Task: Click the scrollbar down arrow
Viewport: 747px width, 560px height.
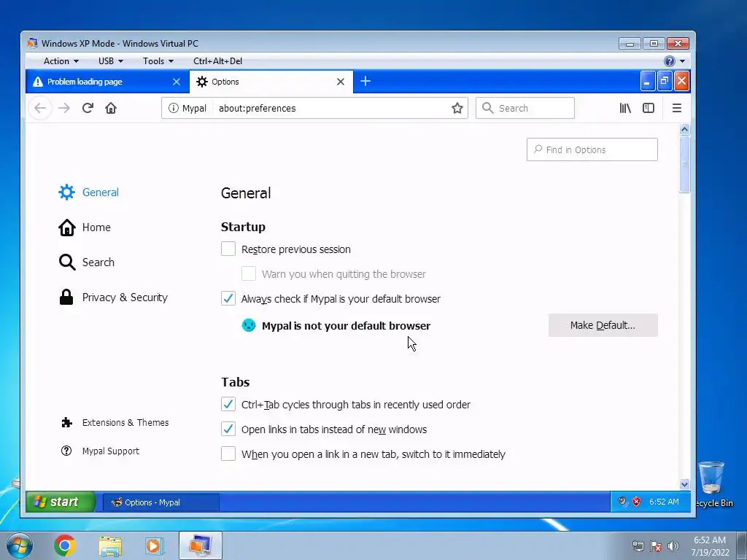Action: pyautogui.click(x=684, y=484)
